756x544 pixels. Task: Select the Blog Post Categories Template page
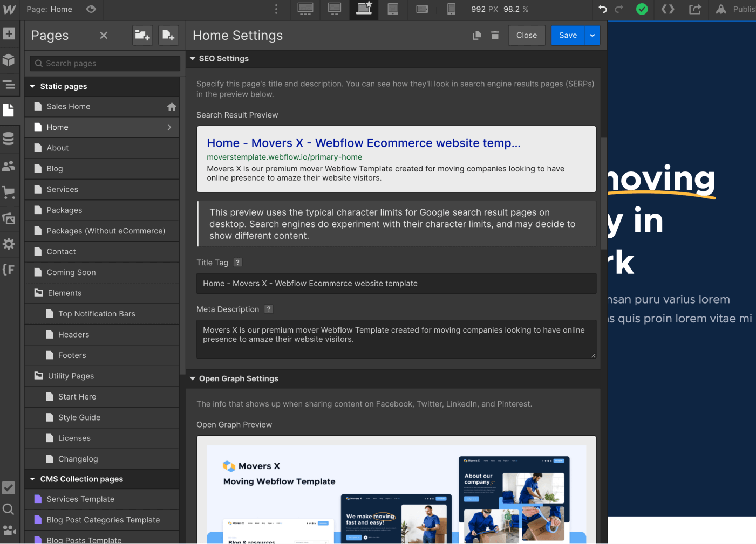click(103, 520)
